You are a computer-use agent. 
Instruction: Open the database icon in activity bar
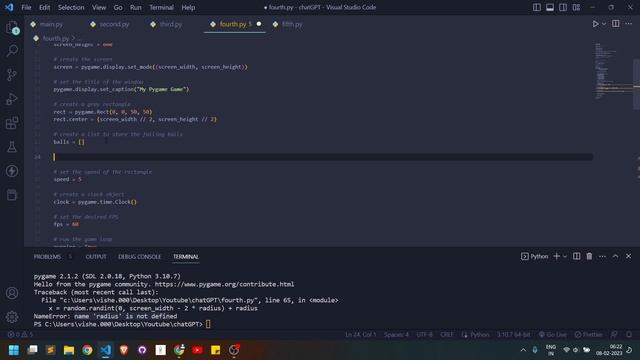point(12,195)
